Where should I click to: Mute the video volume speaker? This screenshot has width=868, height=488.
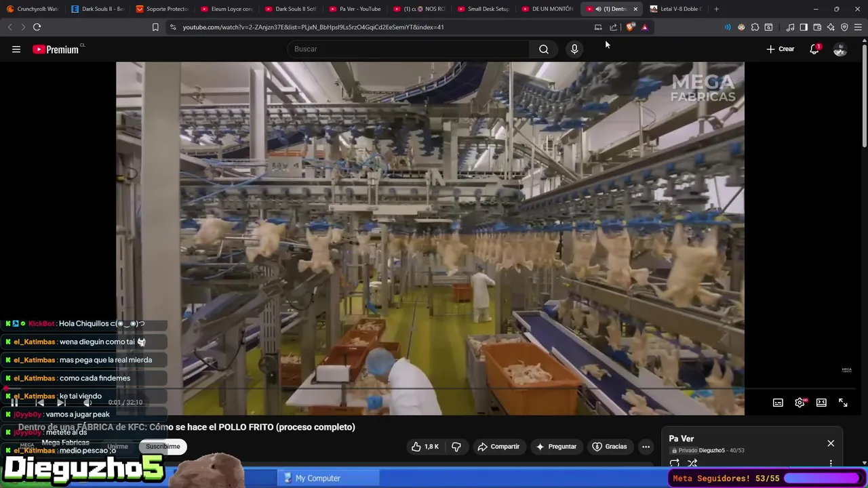[87, 402]
